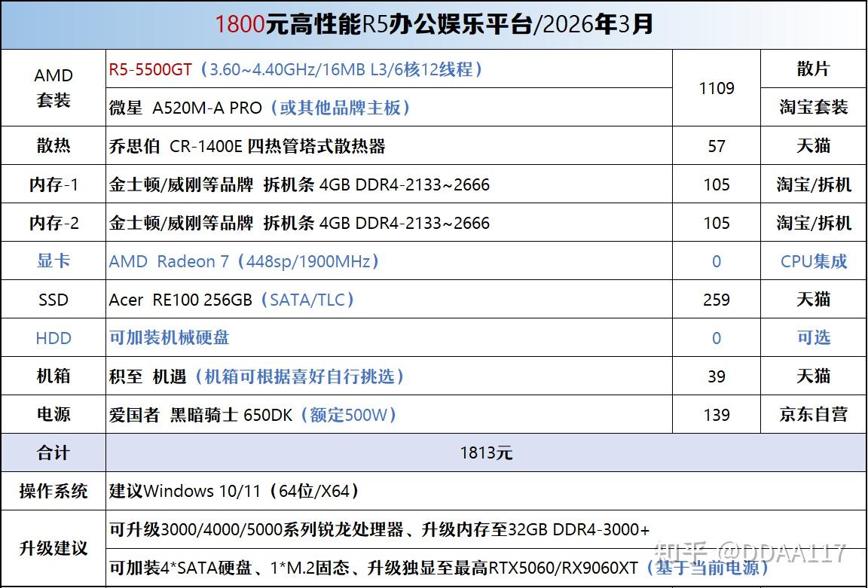The image size is (868, 588).
Task: Click the 合计 label cell
Action: [53, 453]
